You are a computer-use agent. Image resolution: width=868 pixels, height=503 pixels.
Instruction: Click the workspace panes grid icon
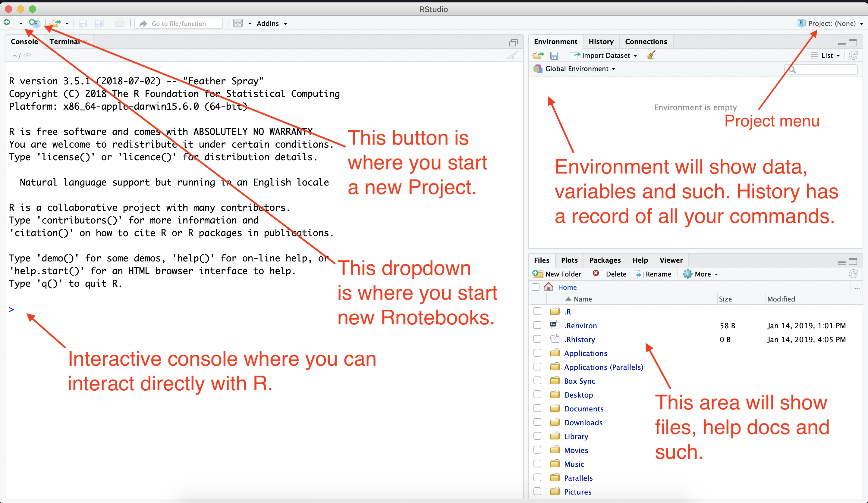238,23
